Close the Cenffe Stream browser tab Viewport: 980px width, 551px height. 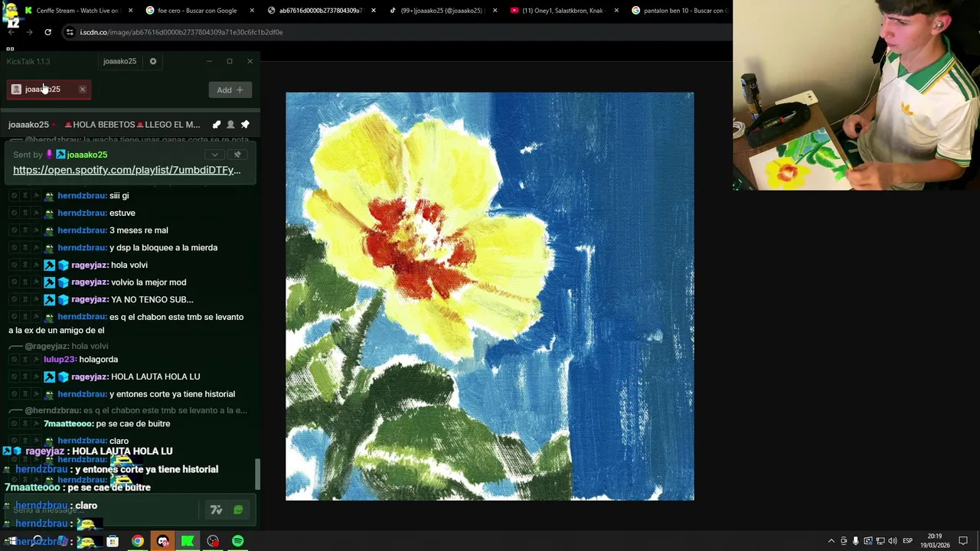coord(130,11)
